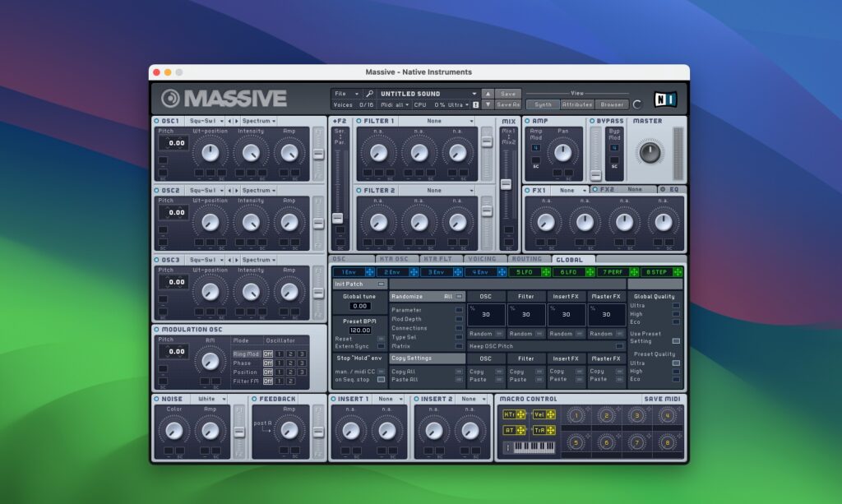Screen dimensions: 842x504
Task: Click the TrR trigger random crosshair icon
Action: click(x=551, y=430)
